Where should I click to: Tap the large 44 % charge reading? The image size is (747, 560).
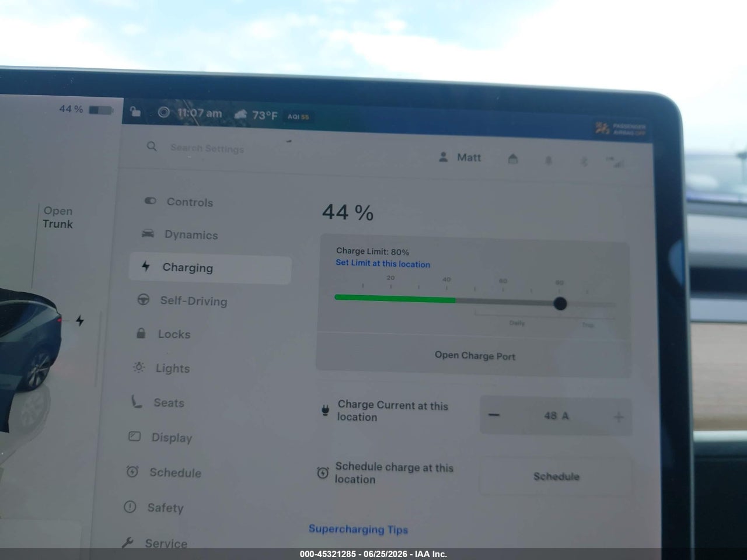(348, 212)
